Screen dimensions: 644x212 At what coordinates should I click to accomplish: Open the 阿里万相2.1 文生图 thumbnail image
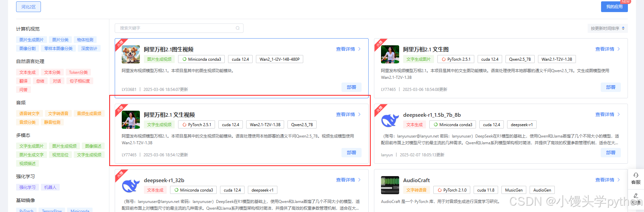tap(390, 54)
